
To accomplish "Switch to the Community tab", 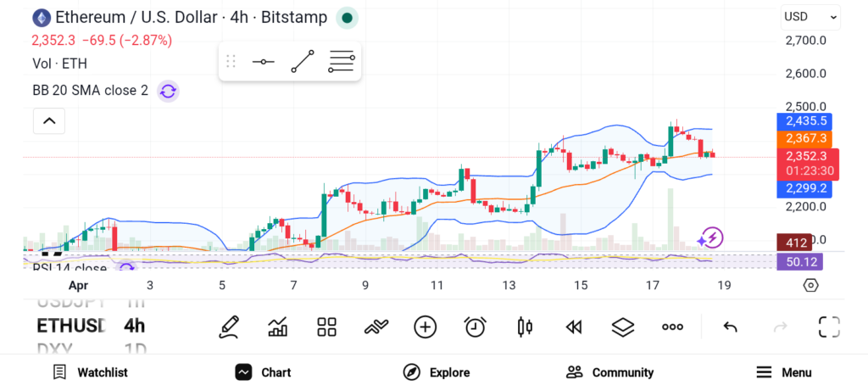I will coord(609,372).
